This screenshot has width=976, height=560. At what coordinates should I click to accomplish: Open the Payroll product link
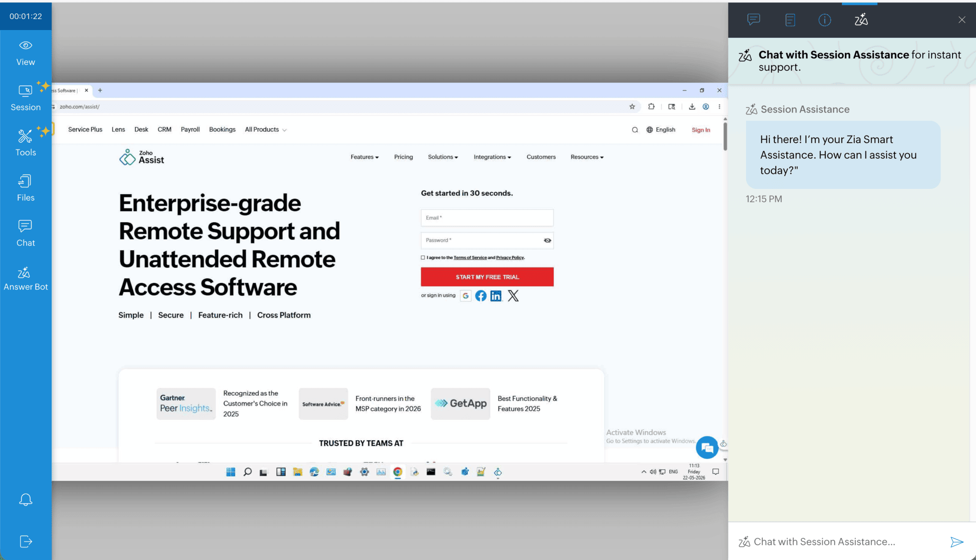190,130
